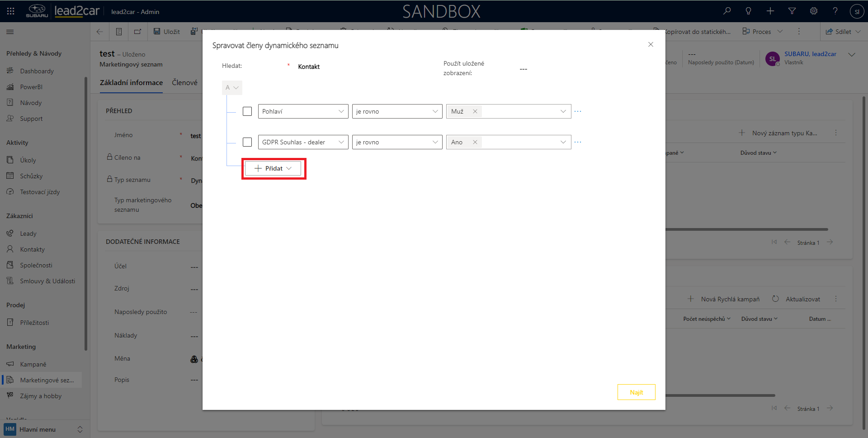The height and width of the screenshot is (438, 868).
Task: Select the GDPR Souhlas - dealer row checkbox
Action: click(x=247, y=142)
